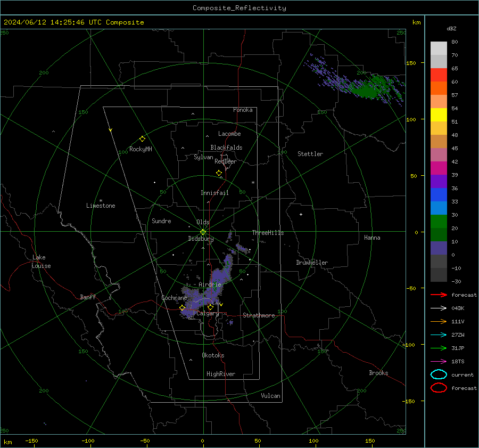This screenshot has height=448, width=479.
Task: Click the Brooks label
Action: (378, 373)
